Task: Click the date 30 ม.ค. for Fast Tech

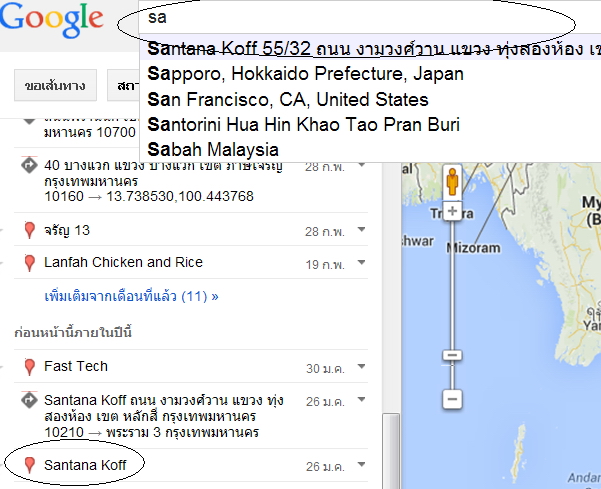Action: coord(325,368)
